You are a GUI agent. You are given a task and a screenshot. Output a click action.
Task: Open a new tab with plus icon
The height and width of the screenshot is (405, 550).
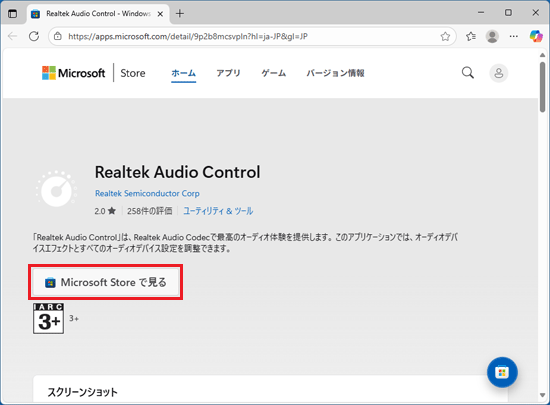(180, 14)
